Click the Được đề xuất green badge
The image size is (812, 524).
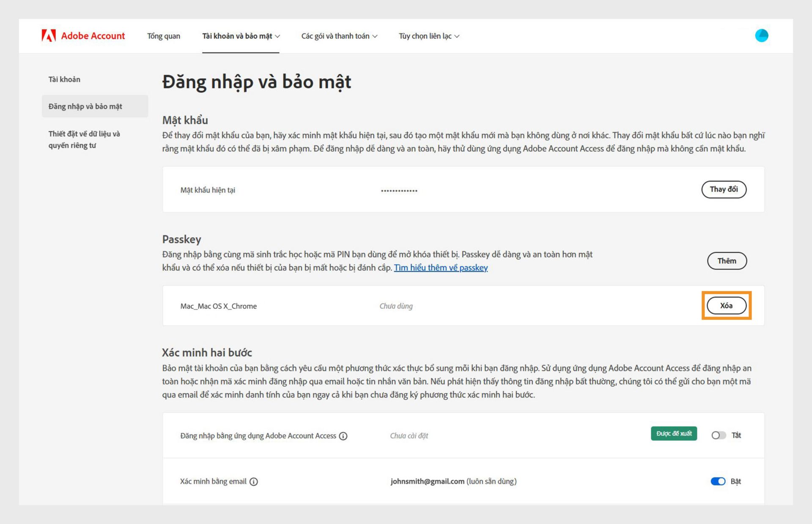point(674,434)
